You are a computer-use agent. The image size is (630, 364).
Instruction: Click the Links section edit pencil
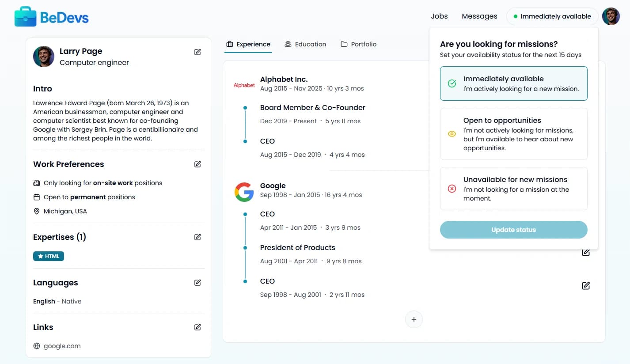[197, 327]
